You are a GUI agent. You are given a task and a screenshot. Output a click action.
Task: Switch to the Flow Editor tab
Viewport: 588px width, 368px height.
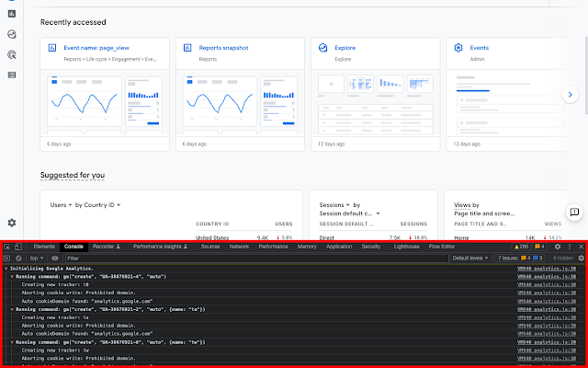point(442,247)
